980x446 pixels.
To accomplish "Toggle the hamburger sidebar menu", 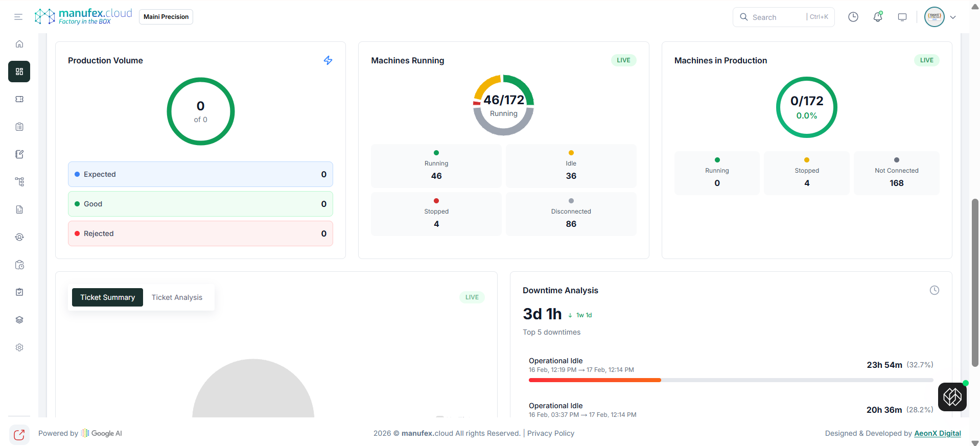I will (x=18, y=17).
